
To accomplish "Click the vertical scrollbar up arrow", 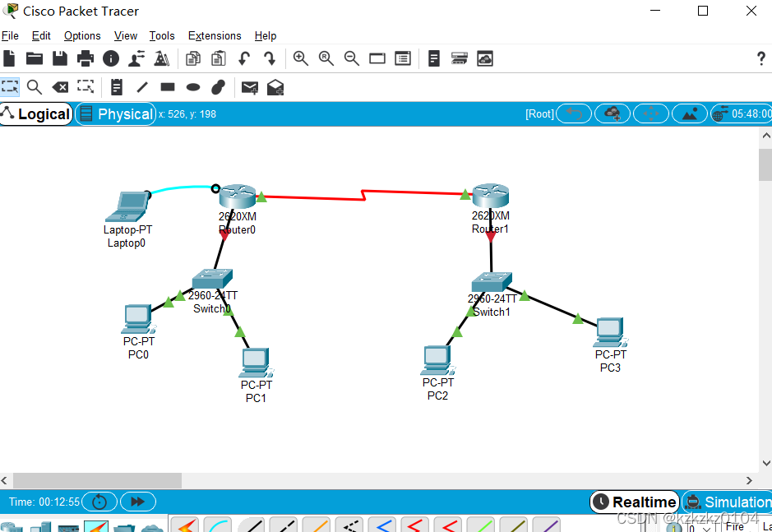I will point(765,135).
